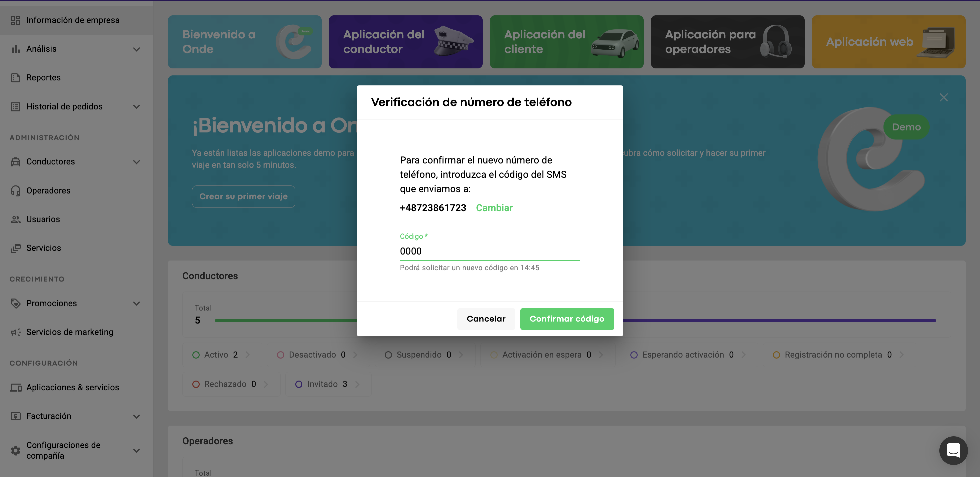Open the chat support bubble icon

point(953,450)
